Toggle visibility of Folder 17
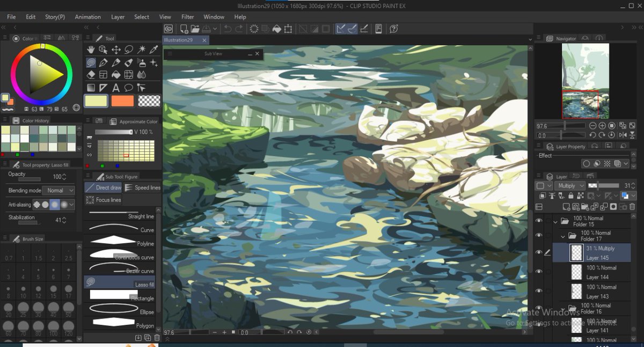644x347 pixels. pyautogui.click(x=539, y=235)
